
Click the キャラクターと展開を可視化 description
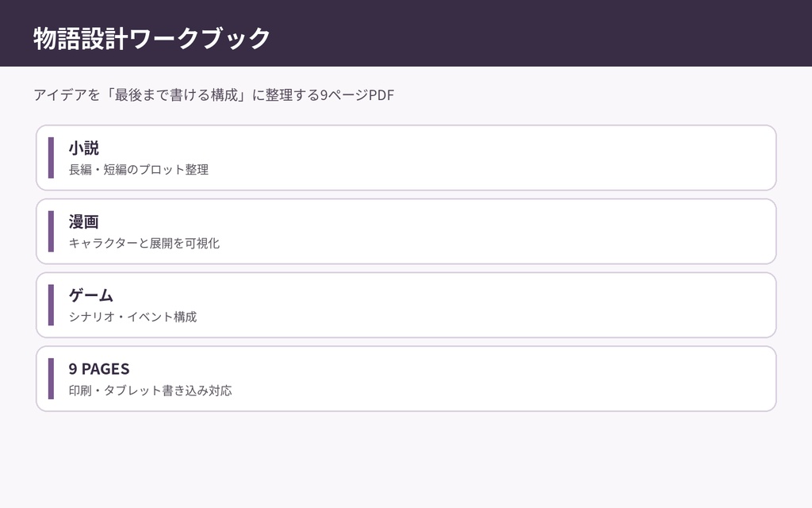click(144, 243)
